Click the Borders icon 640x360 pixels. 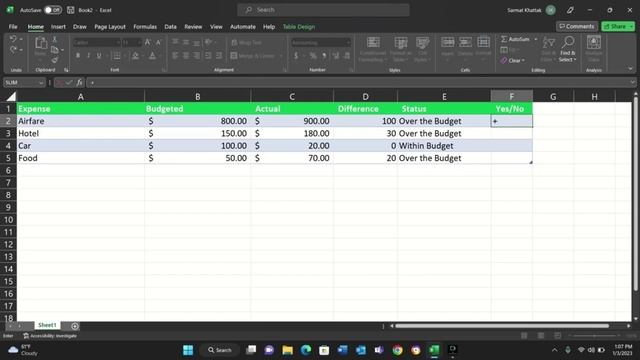click(x=117, y=56)
